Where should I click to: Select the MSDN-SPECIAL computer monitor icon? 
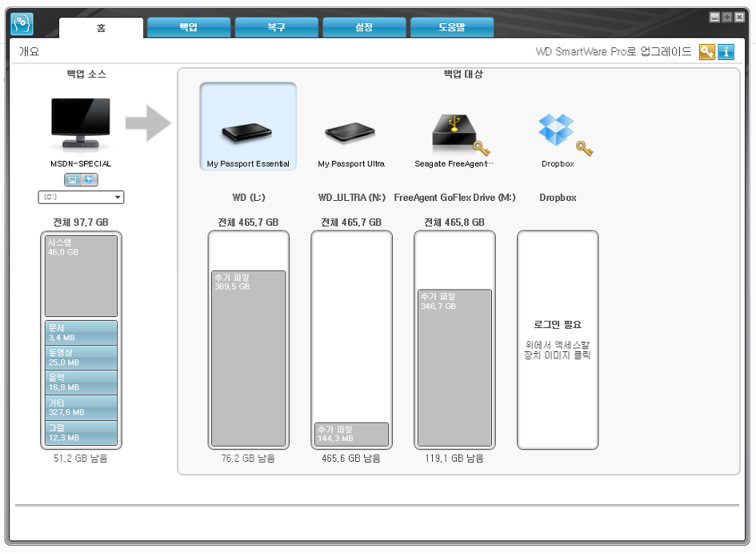point(81,123)
